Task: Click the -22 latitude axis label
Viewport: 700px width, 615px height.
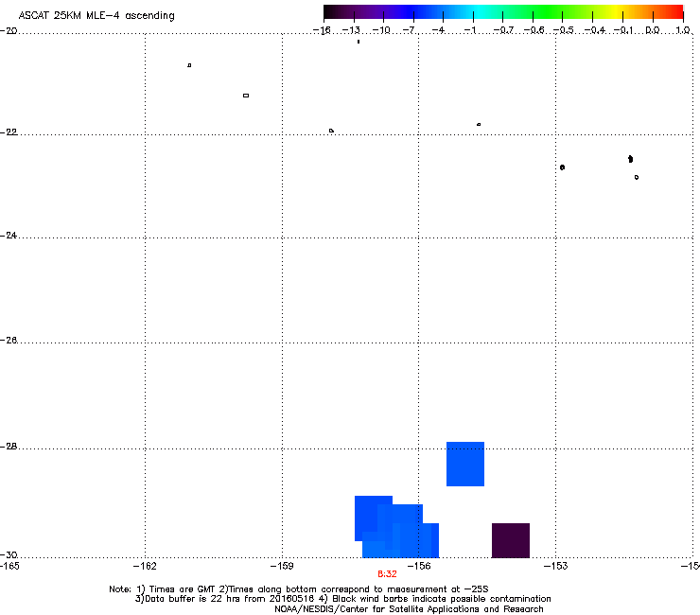Action: [9, 132]
